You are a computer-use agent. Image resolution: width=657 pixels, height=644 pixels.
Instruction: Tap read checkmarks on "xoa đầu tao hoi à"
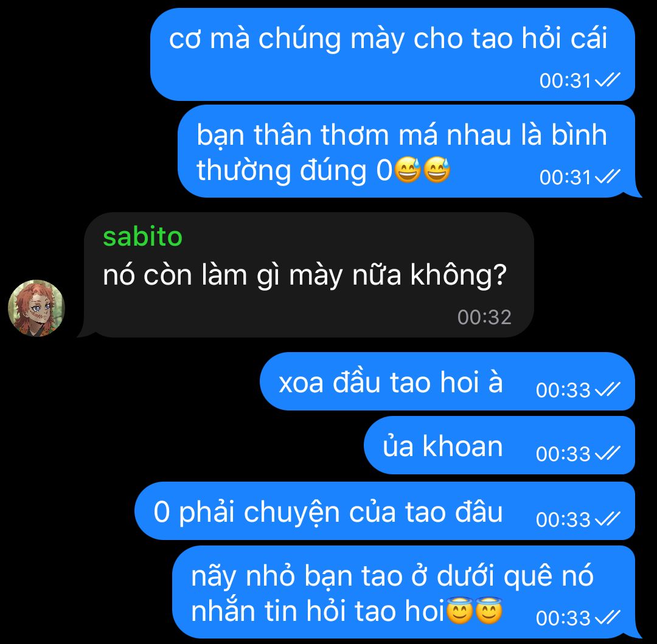coord(607,390)
